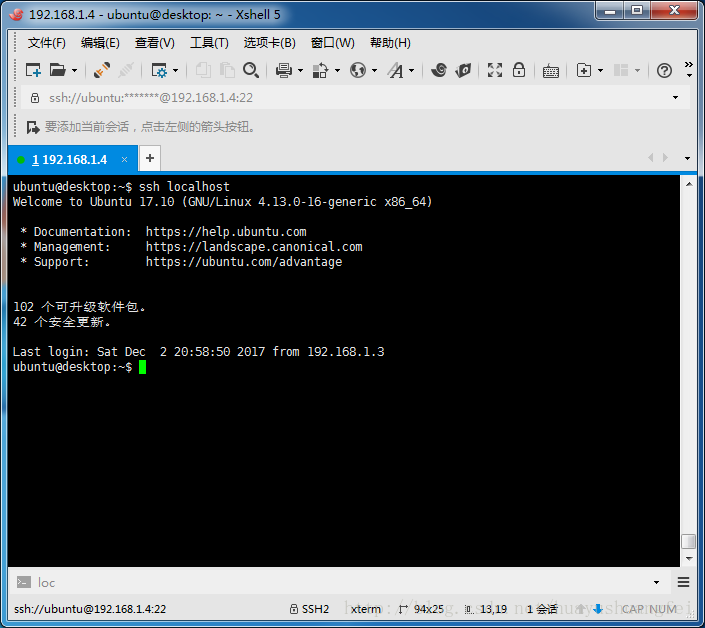705x628 pixels.
Task: Click the add current session arrow icon
Action: [x=33, y=127]
